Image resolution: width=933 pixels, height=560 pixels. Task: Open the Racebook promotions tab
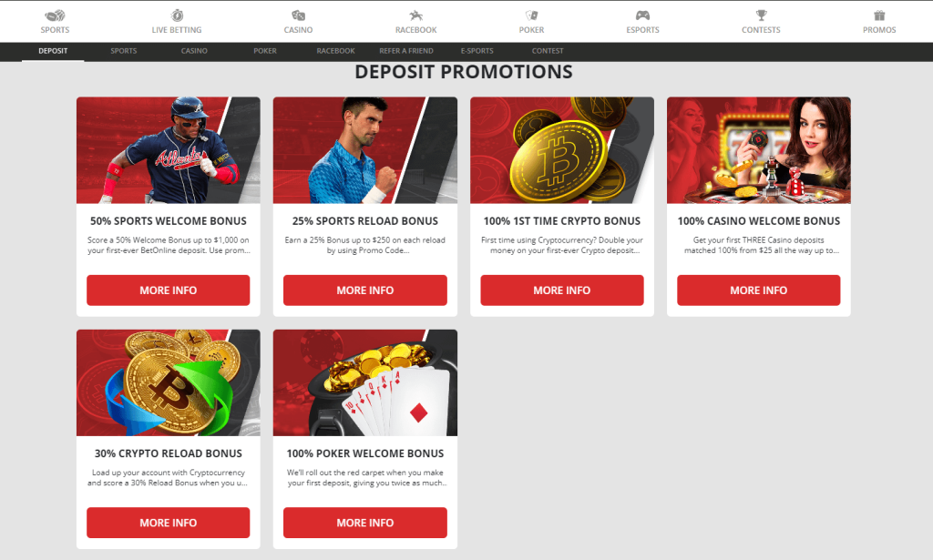[x=335, y=51]
